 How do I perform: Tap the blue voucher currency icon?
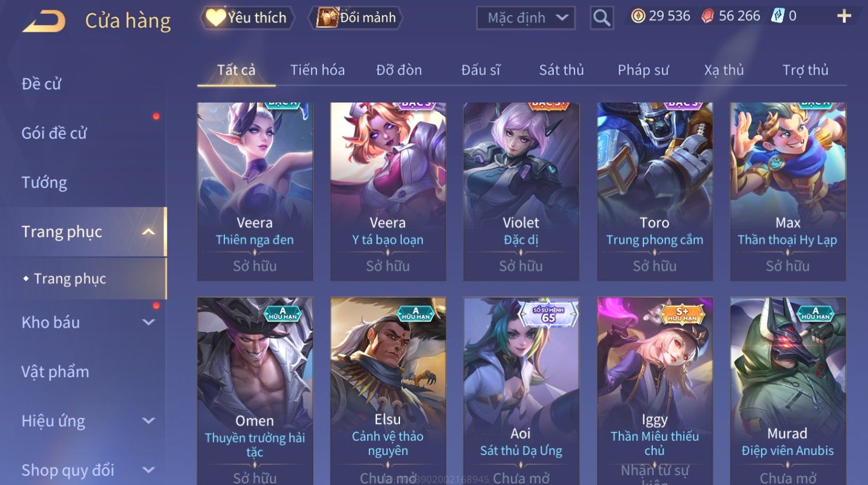(778, 16)
